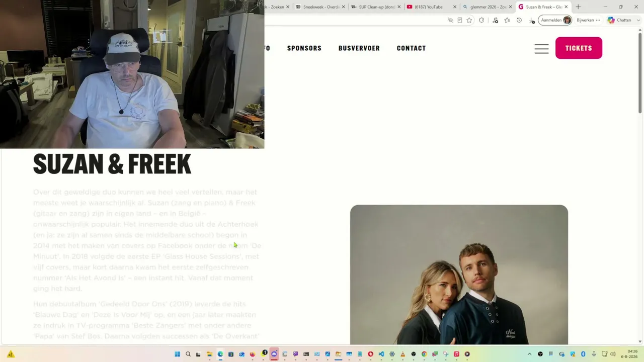Open the CONTACT page
The image size is (644, 362).
click(x=411, y=48)
